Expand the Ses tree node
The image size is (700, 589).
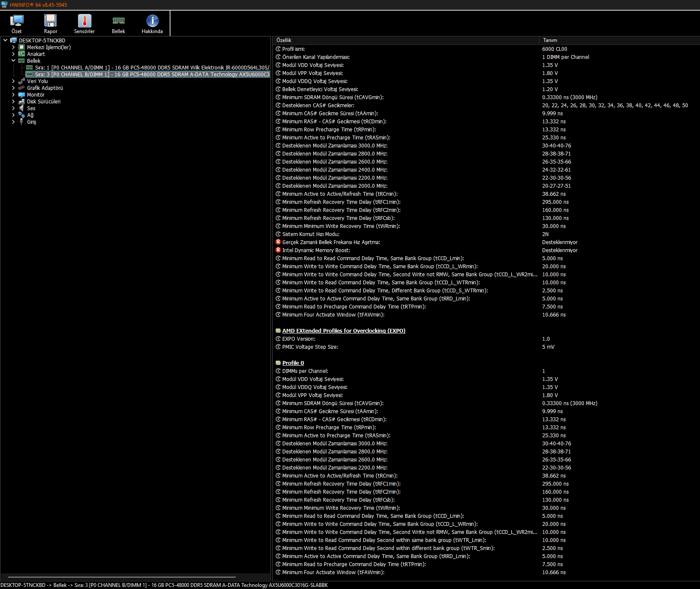coord(13,108)
